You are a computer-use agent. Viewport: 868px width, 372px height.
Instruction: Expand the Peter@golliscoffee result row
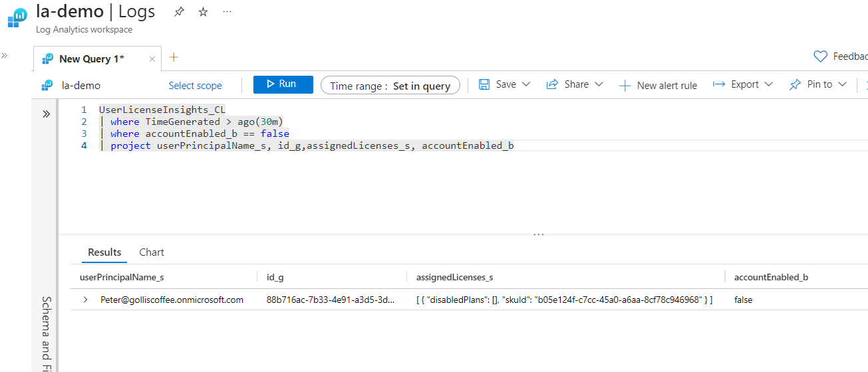(85, 300)
